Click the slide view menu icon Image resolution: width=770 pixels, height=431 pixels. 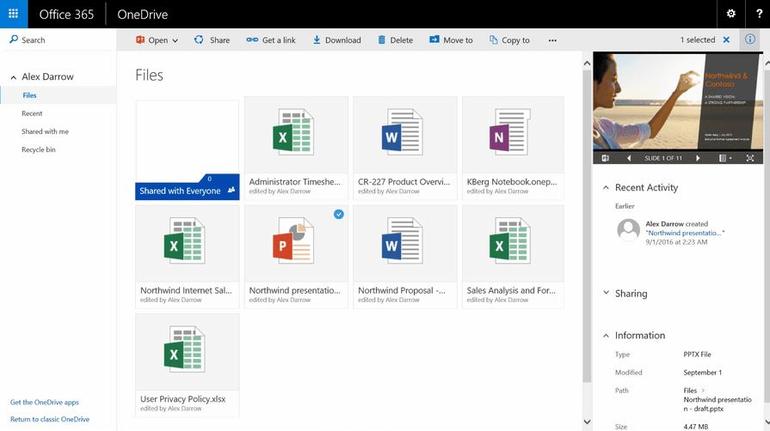coord(725,158)
